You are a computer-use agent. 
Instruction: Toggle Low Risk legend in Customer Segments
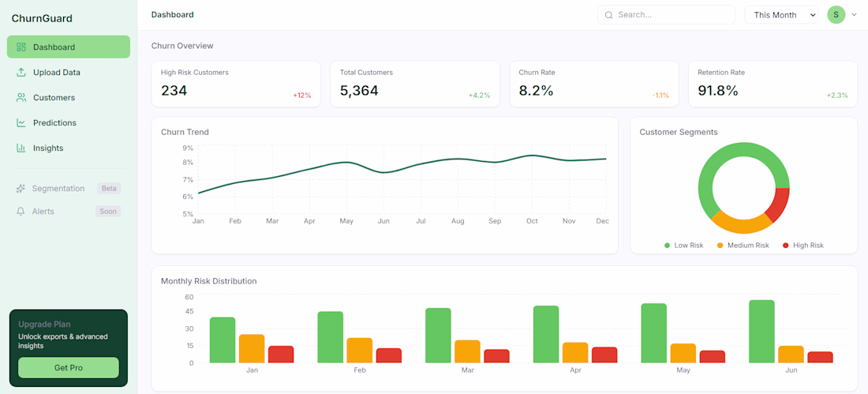coord(683,245)
